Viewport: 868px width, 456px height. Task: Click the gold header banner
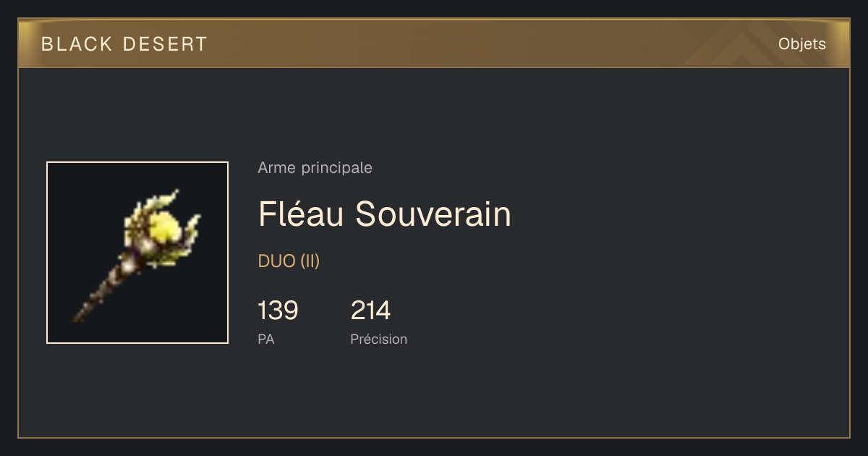(x=434, y=43)
